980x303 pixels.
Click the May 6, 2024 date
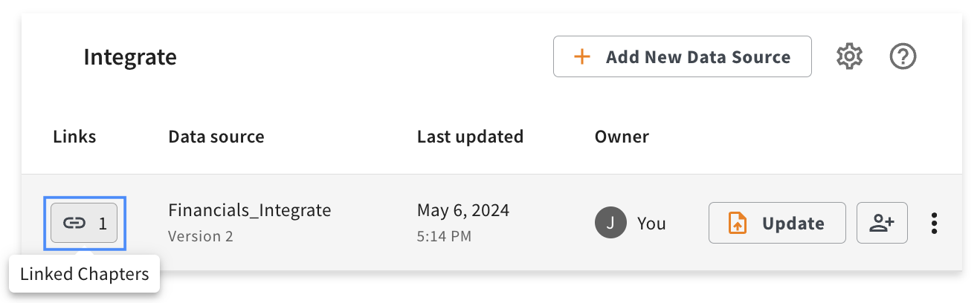pyautogui.click(x=462, y=210)
